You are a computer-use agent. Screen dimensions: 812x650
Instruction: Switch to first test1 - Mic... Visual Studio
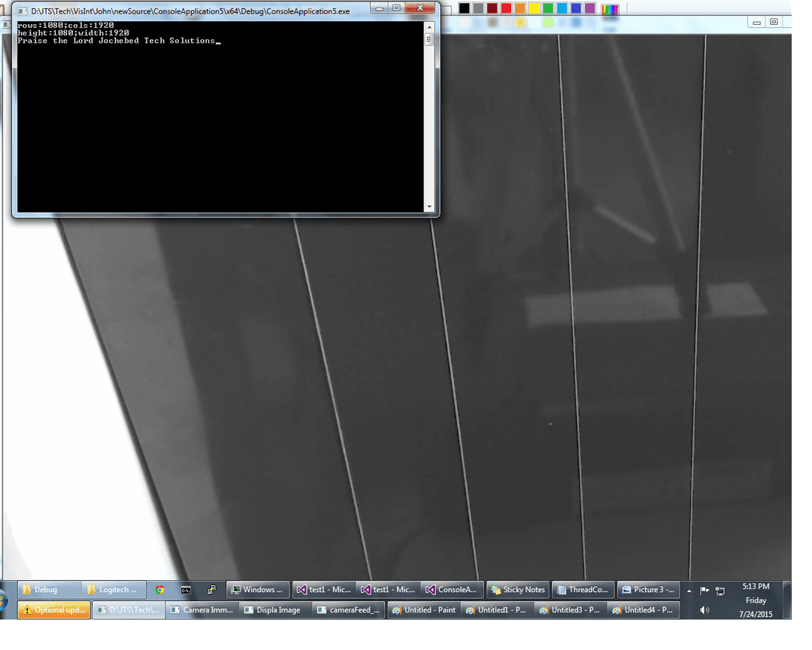pos(324,590)
